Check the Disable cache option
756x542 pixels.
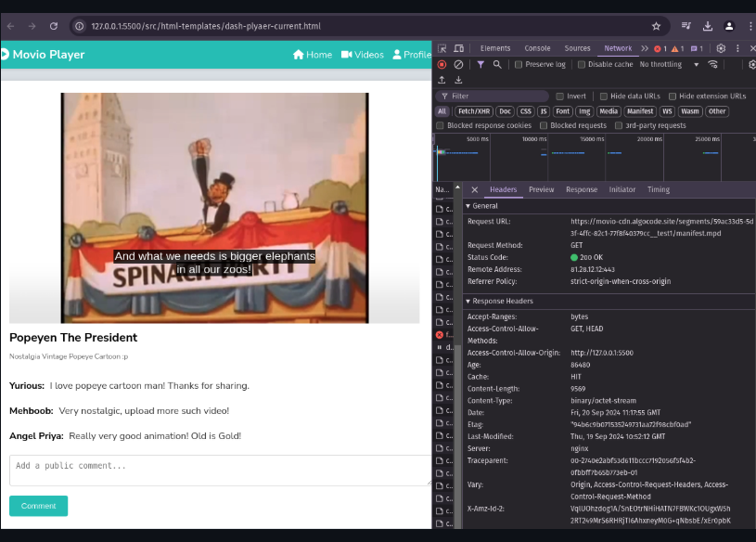coord(582,65)
